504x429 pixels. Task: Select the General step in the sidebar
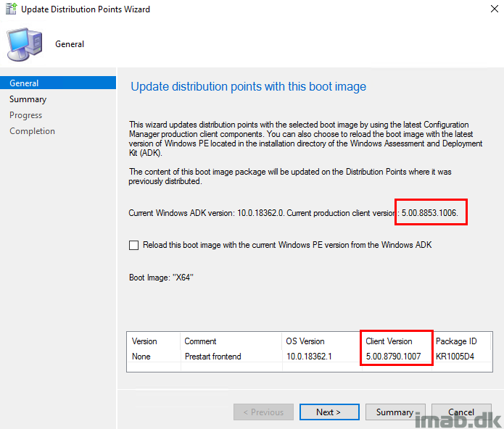[x=25, y=83]
